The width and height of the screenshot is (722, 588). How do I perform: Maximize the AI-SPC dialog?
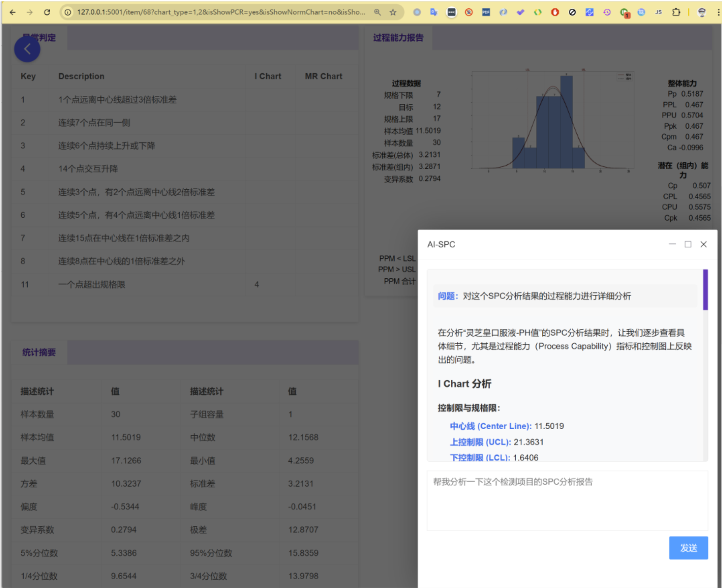[x=688, y=244]
